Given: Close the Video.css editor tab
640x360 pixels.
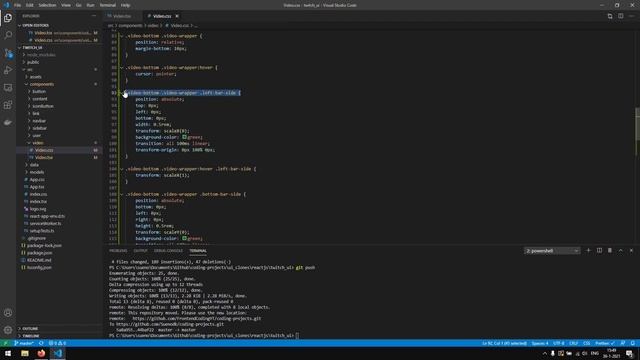Looking at the screenshot, I should pyautogui.click(x=177, y=16).
